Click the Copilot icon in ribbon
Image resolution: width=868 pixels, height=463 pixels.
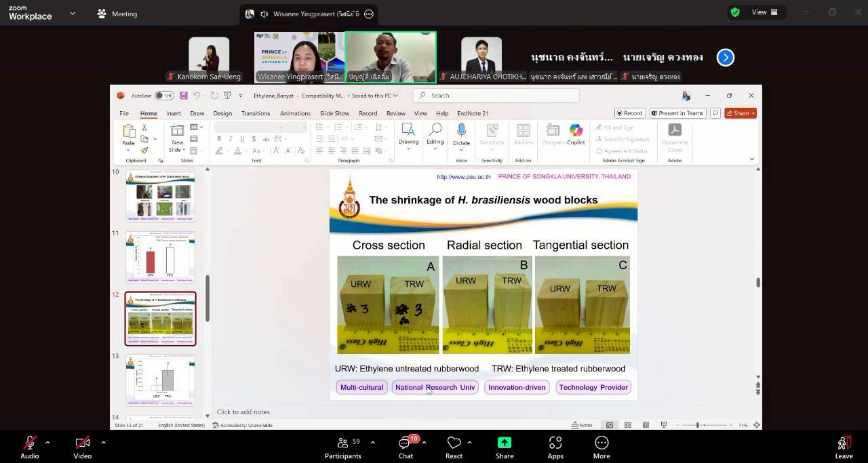[576, 134]
